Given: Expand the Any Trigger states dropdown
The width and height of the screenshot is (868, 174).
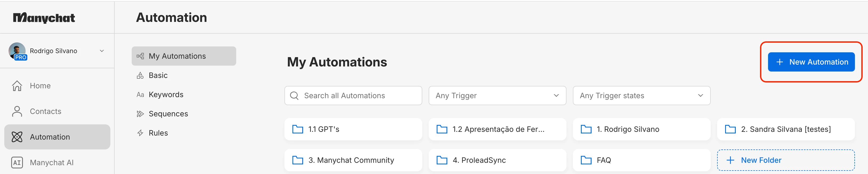Looking at the screenshot, I should click(x=641, y=96).
